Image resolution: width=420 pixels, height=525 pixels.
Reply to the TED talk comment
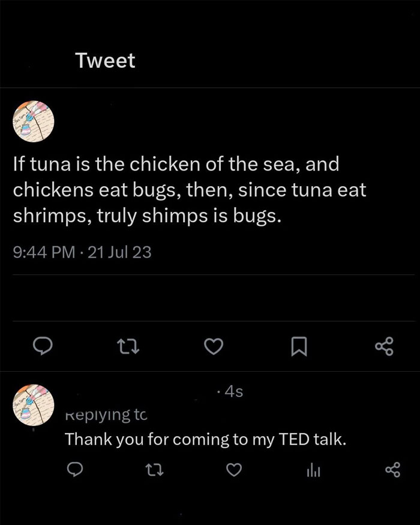[74, 472]
